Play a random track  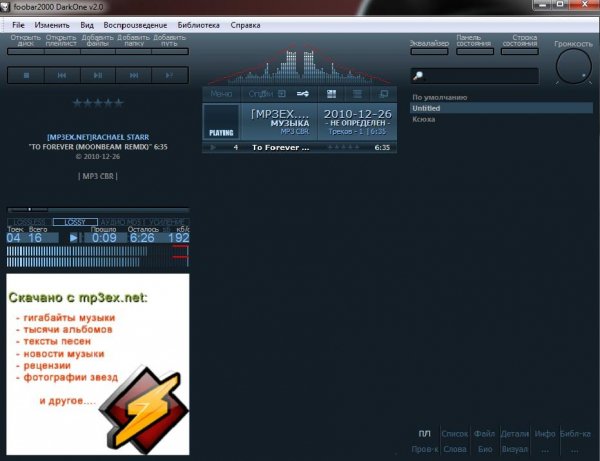click(170, 75)
